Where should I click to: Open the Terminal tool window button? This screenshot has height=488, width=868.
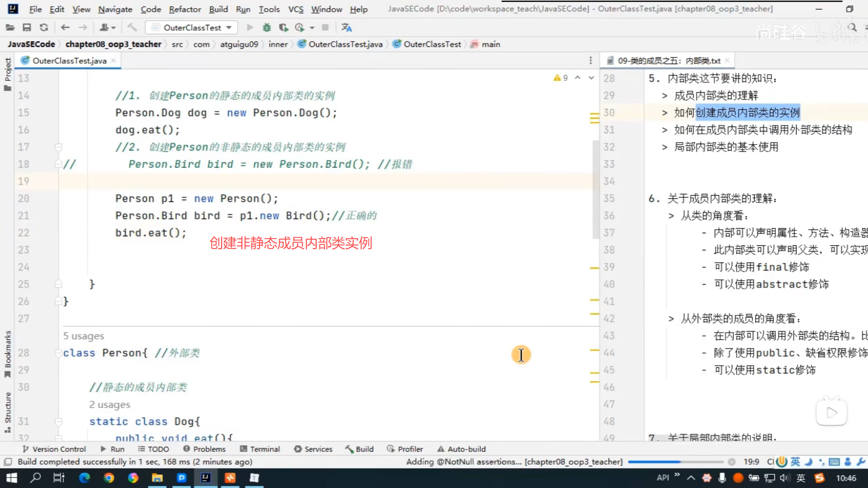(260, 449)
